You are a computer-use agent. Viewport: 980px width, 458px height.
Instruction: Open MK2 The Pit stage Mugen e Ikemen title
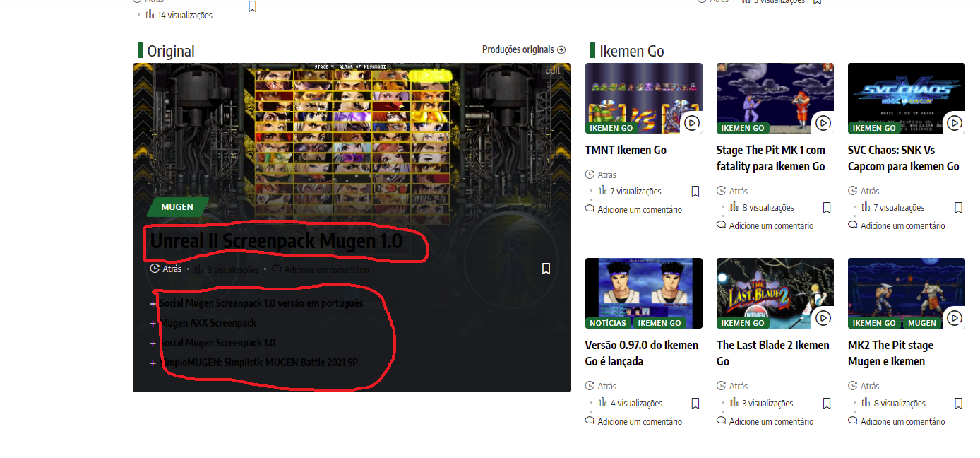891,353
